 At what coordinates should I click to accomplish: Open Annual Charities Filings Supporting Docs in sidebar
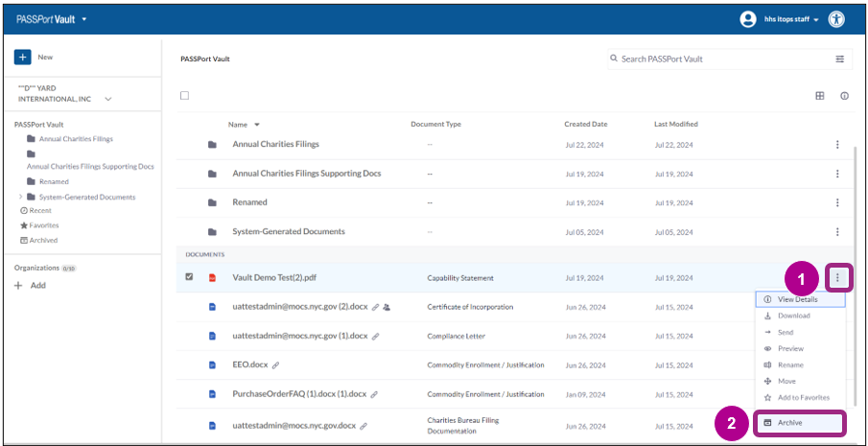[90, 167]
